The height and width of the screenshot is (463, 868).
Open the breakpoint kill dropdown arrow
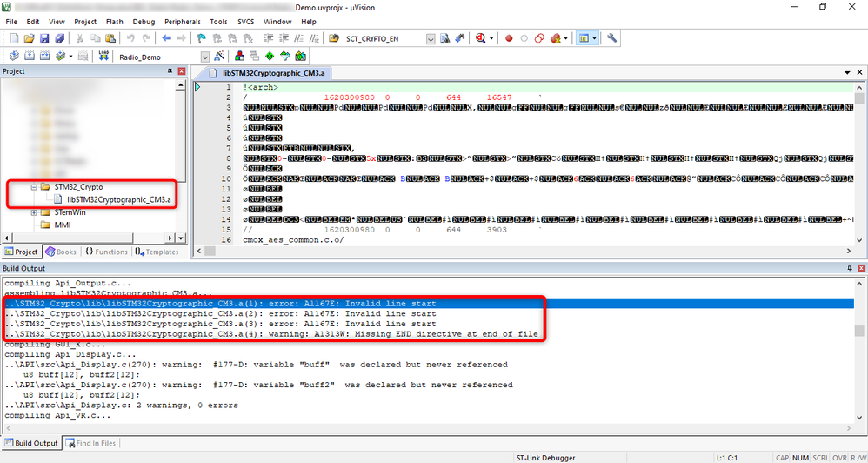click(x=565, y=39)
